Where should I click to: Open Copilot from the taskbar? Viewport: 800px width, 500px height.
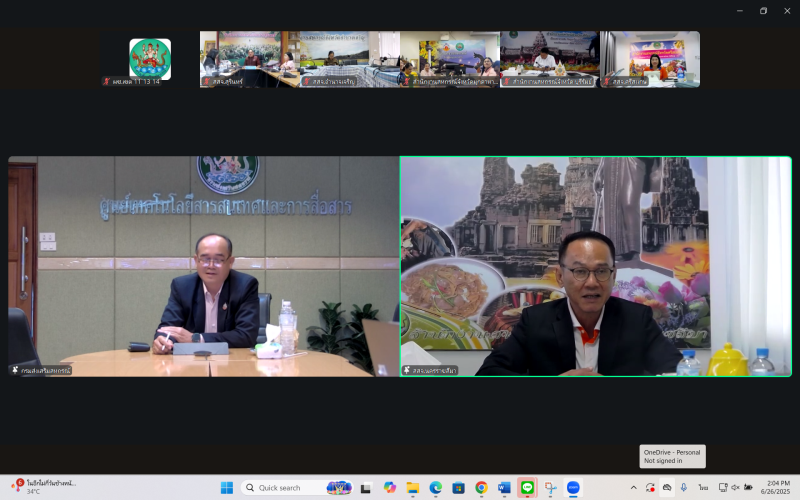389,488
